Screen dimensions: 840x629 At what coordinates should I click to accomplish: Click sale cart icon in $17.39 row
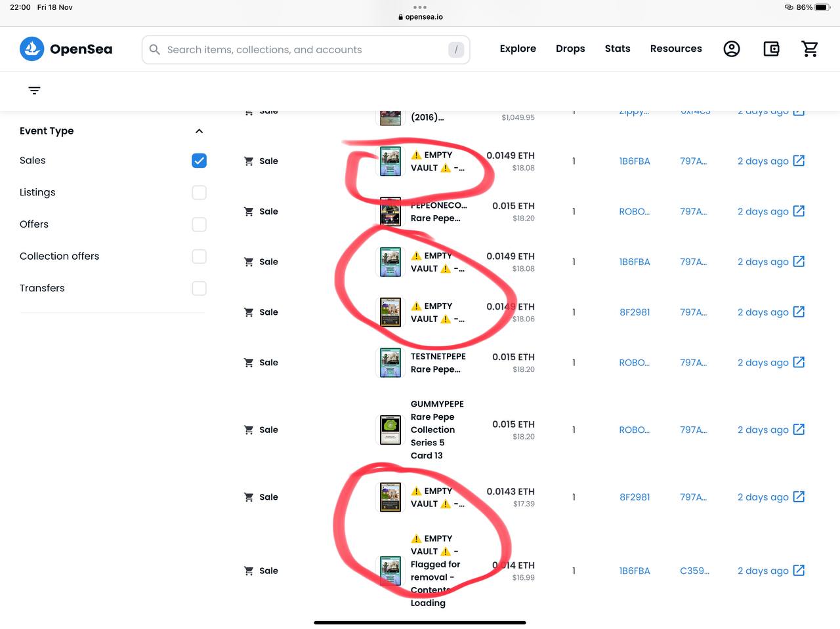(x=249, y=497)
